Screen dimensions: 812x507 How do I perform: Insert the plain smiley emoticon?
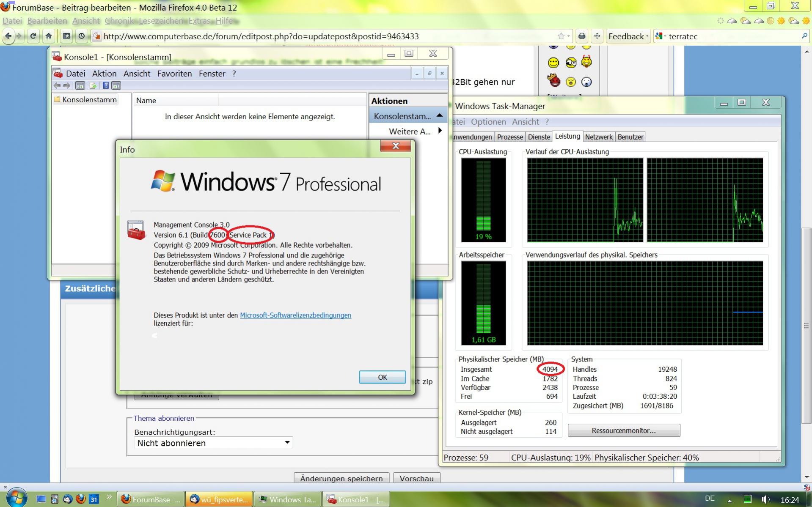coord(553,63)
